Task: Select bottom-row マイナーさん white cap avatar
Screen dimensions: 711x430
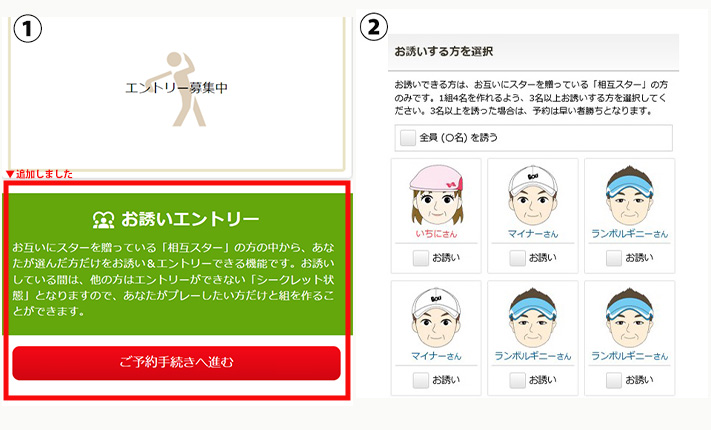Action: [x=436, y=317]
